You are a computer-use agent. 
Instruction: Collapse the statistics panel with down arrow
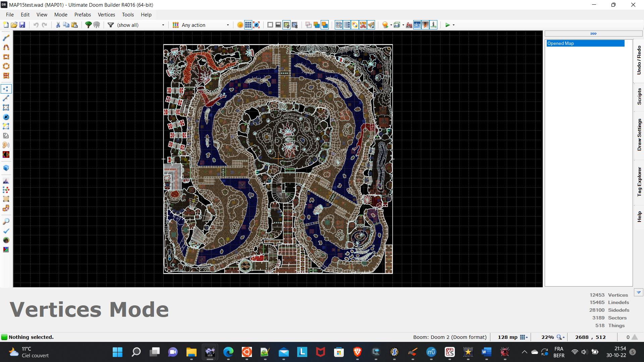coord(639,293)
